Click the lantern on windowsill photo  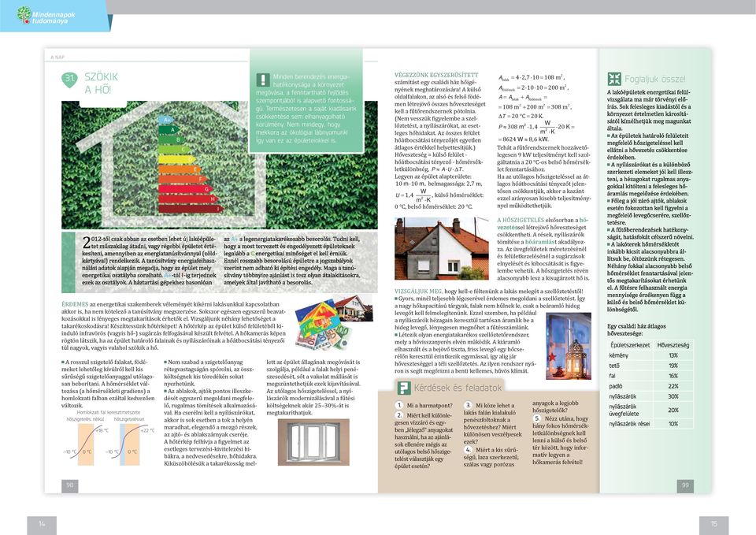coord(569,345)
